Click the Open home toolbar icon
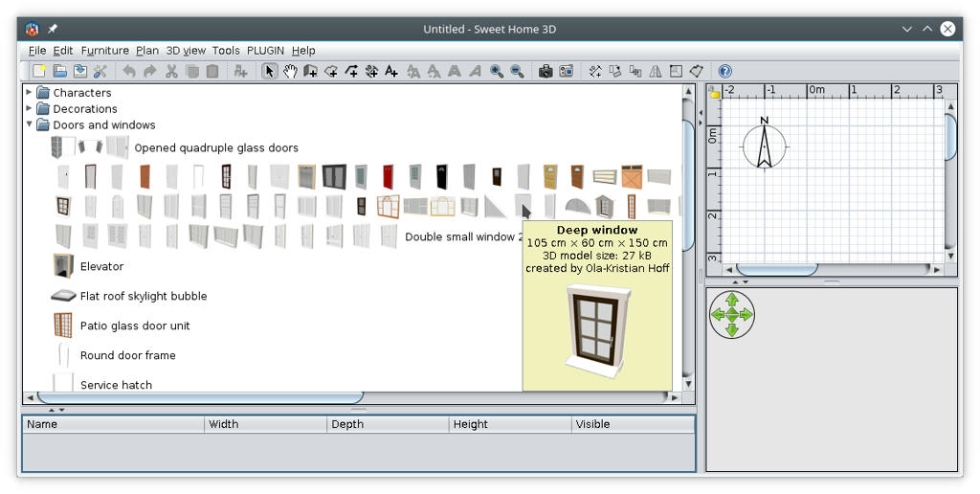This screenshot has width=980, height=494. pos(60,71)
